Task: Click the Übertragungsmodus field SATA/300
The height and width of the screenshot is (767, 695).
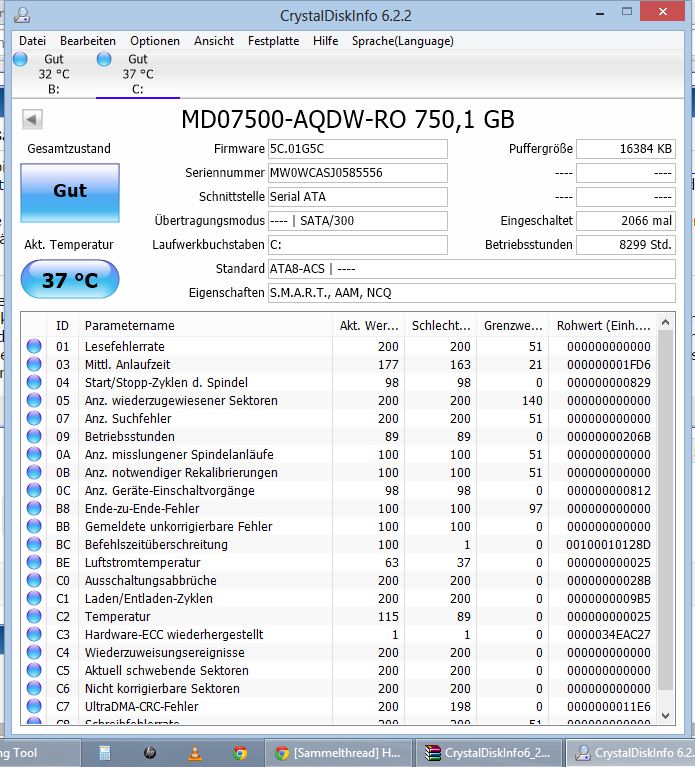Action: (358, 221)
